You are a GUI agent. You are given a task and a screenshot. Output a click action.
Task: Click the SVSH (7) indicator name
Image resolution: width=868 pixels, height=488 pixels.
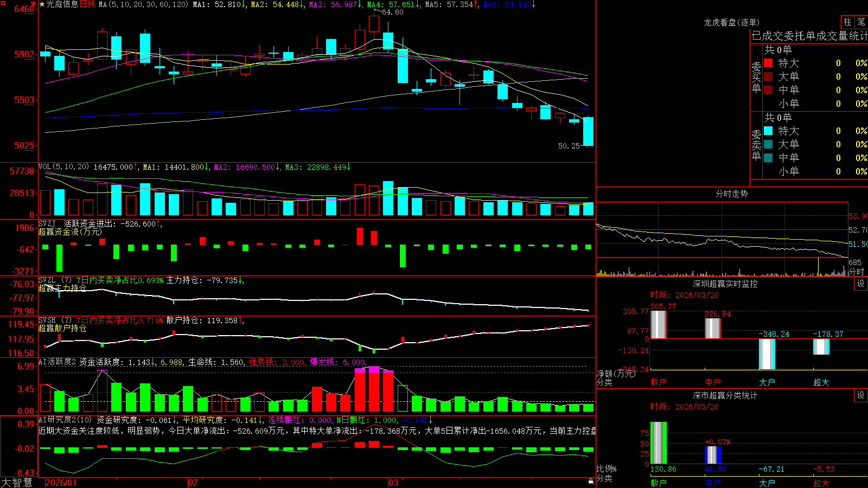pos(55,320)
